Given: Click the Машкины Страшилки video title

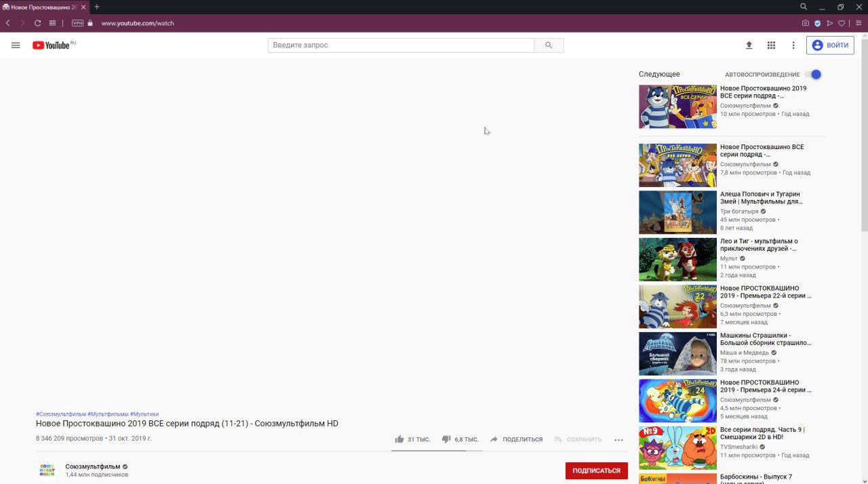Looking at the screenshot, I should (766, 339).
